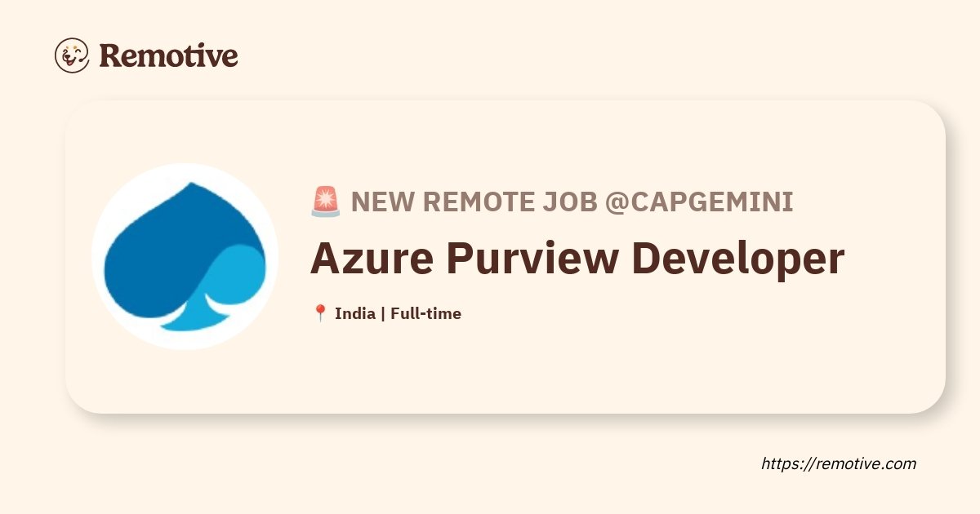Click the Azure Purview Developer job title
980x514 pixels.
(x=577, y=259)
